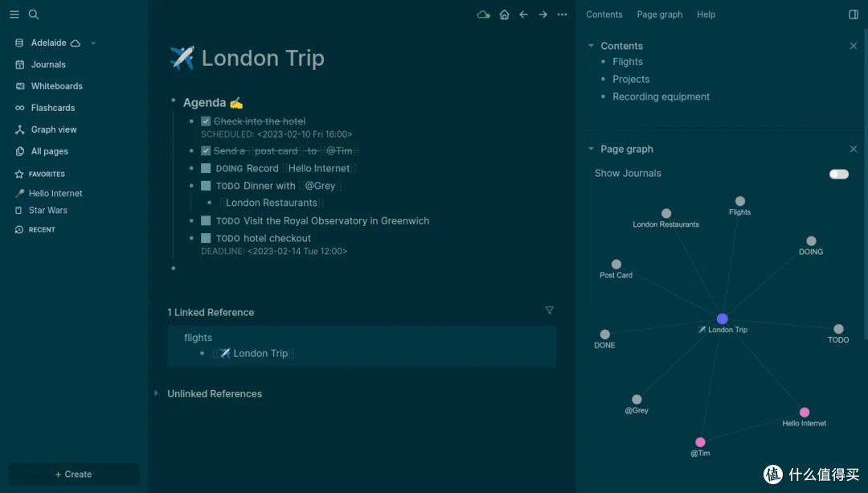Open the Page graph tab
Viewport: 868px width, 493px height.
coord(660,14)
